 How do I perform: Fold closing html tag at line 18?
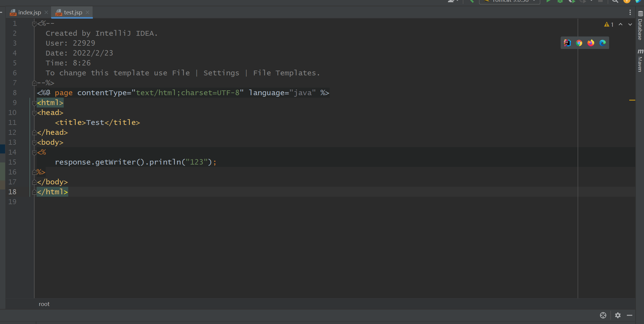coord(34,192)
